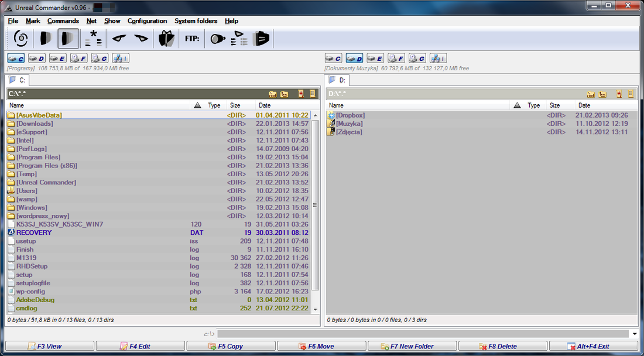The image size is (644, 356).
Task: Click the c:\> command line input field
Action: [x=423, y=334]
